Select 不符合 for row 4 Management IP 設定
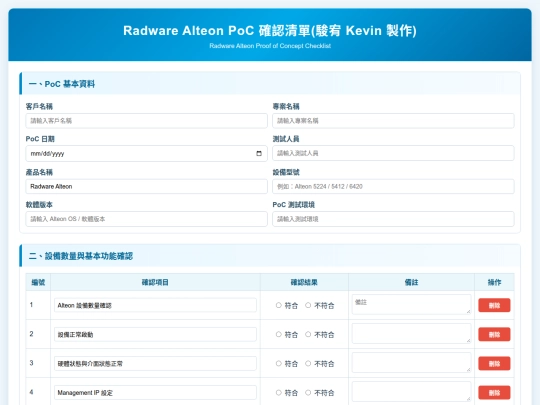 click(308, 392)
